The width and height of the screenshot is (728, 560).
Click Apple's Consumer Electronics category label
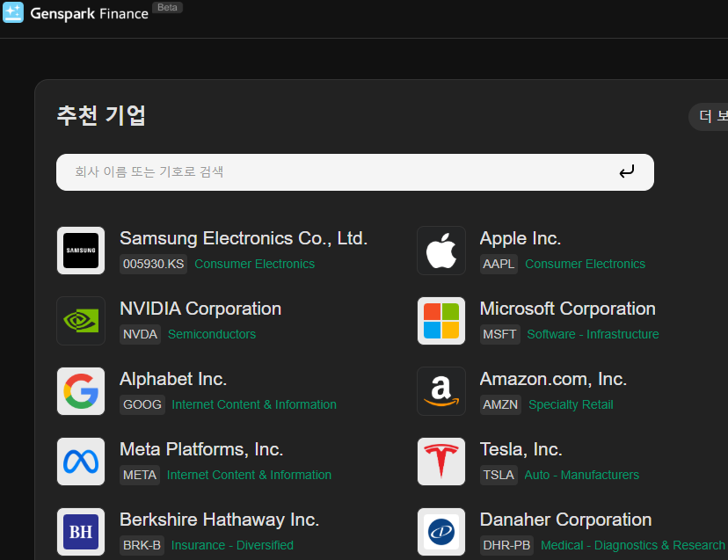[x=585, y=264]
